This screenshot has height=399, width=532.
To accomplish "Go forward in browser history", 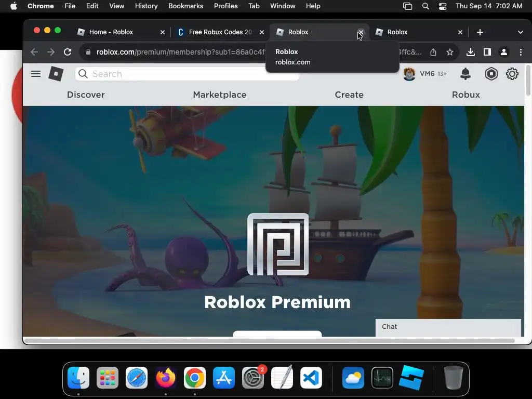I will [x=51, y=52].
